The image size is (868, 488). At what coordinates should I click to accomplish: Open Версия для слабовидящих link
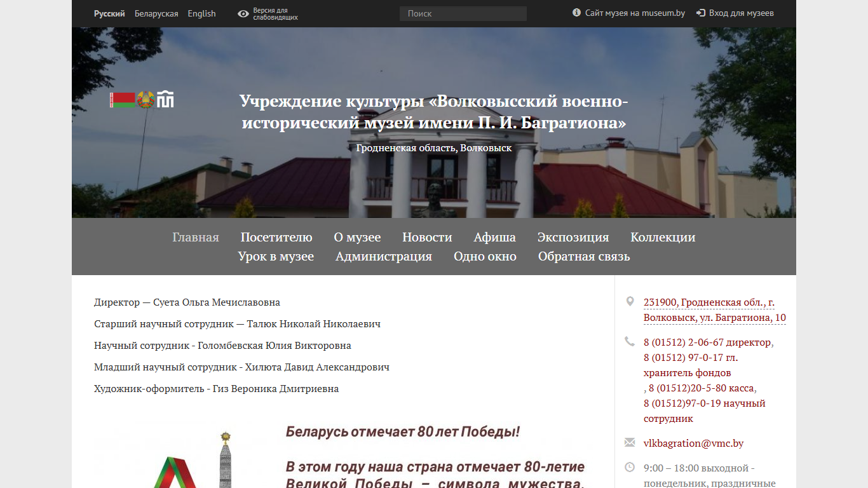pyautogui.click(x=275, y=14)
